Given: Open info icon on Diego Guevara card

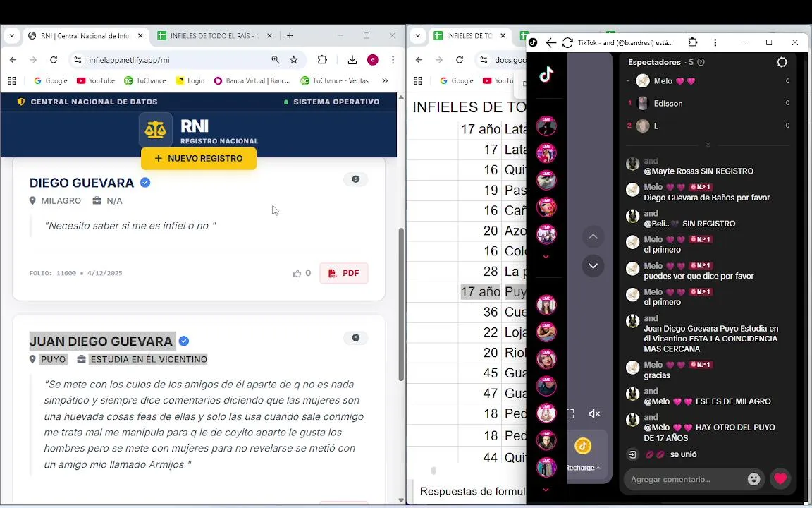Looking at the screenshot, I should [x=356, y=179].
